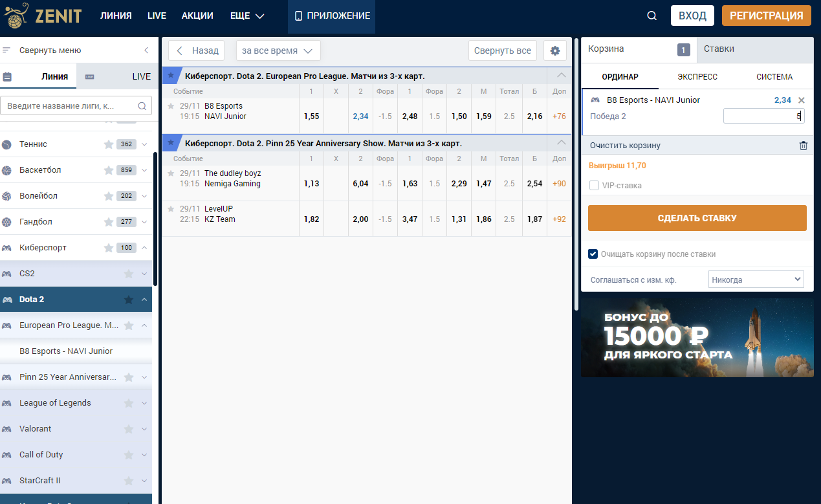The height and width of the screenshot is (504, 821).
Task: Open the ЕЩЕ menu dropdown
Action: [x=247, y=16]
